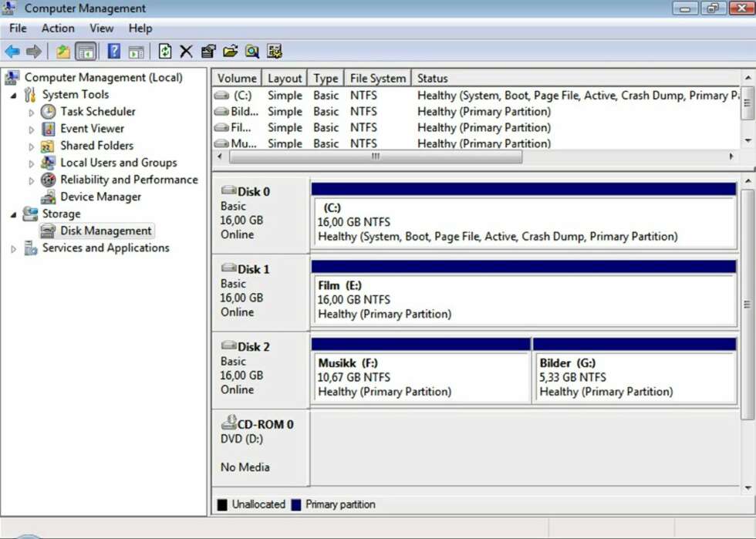Select the Local Users and Groups icon
Viewport: 756px width, 539px height.
[48, 163]
